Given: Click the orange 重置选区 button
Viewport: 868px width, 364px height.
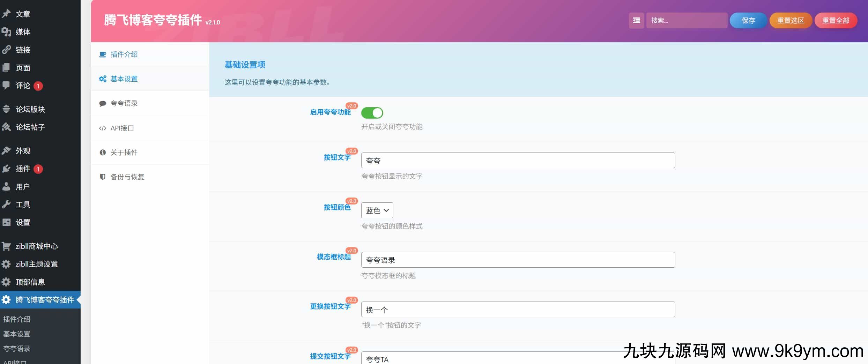Looking at the screenshot, I should tap(790, 21).
